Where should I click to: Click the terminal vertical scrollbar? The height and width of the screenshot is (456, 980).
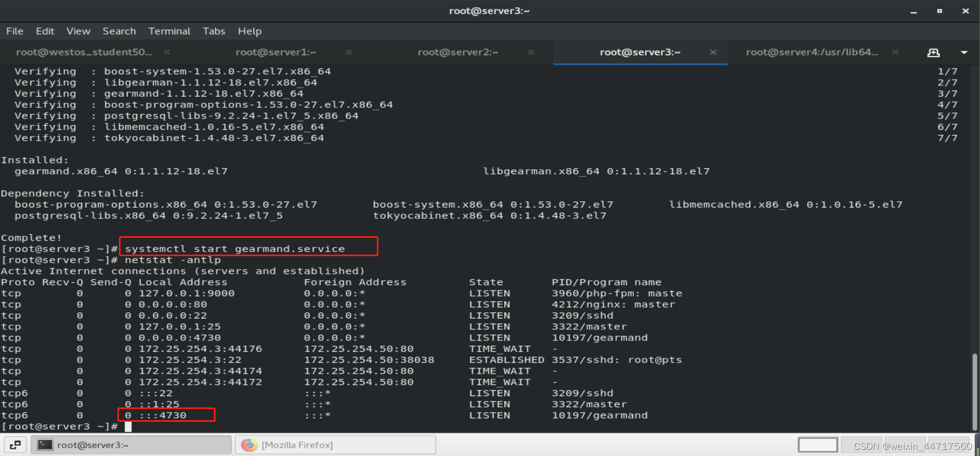[975, 392]
